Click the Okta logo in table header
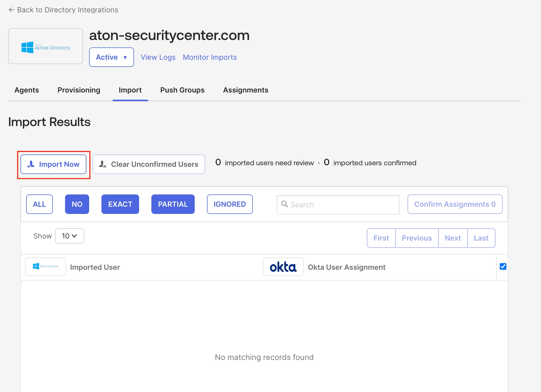Screen dimensions: 541x392 283,267
